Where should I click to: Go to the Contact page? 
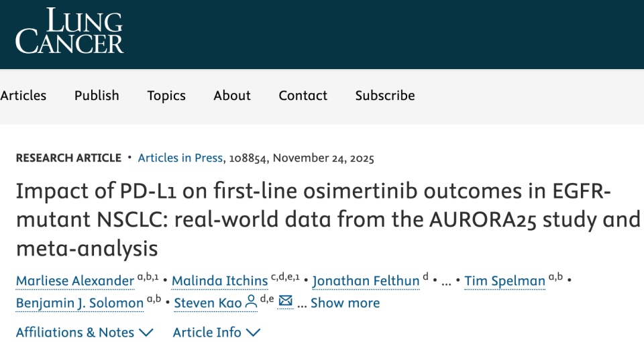click(303, 95)
